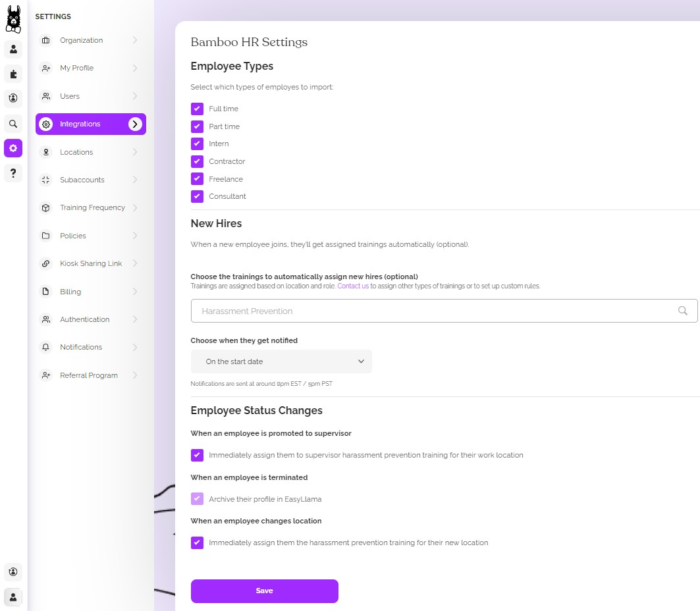
Task: Open the Kiosk Sharing Link label
Action: 91,264
